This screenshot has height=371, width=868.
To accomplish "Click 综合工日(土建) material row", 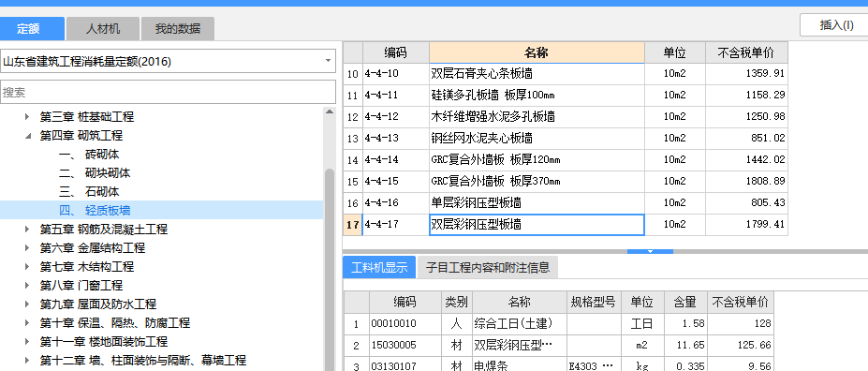I will click(558, 323).
